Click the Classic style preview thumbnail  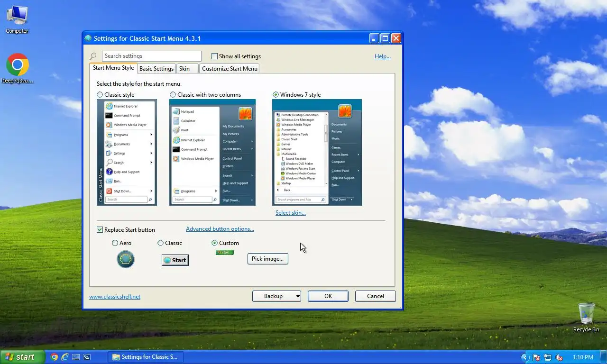(127, 152)
